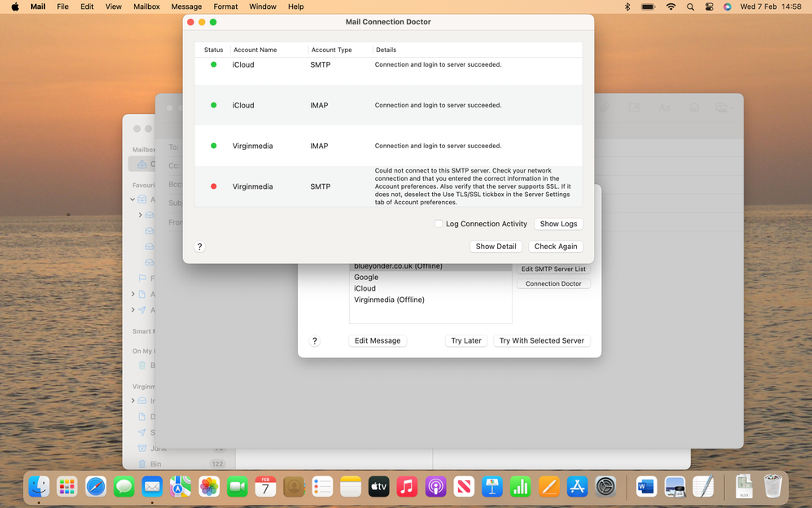Open Control Centre icon in menu bar
Viewport: 812px width, 508px height.
[709, 7]
